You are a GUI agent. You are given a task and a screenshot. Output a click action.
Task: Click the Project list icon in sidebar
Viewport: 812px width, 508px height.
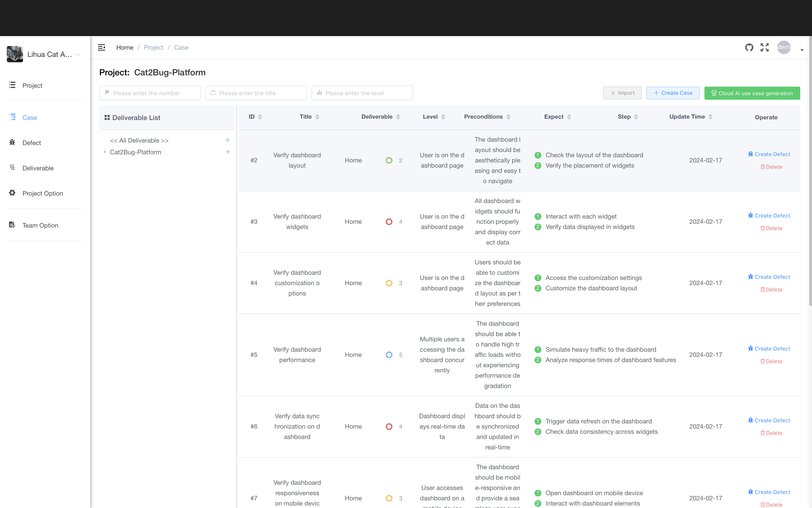pos(12,85)
